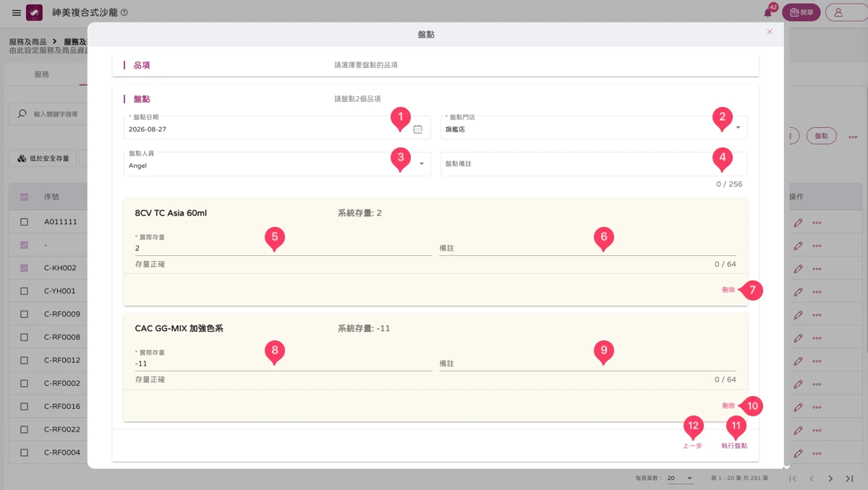Open the 盤點人員 staff dropdown

point(277,163)
